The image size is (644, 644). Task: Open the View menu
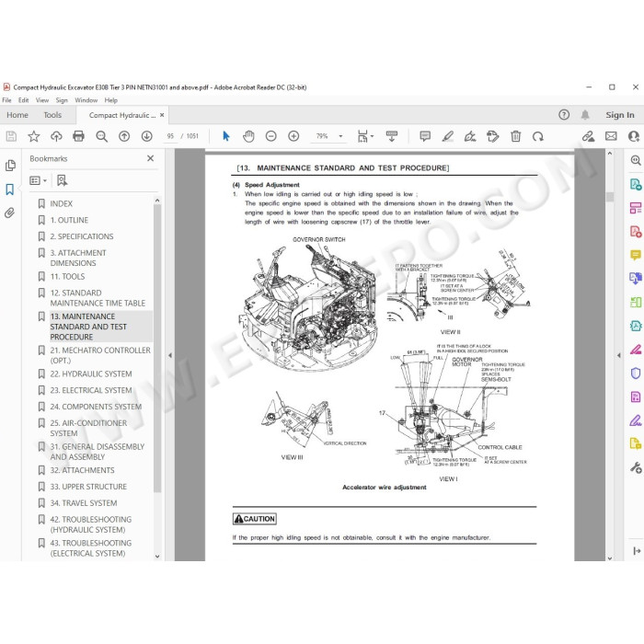(42, 100)
